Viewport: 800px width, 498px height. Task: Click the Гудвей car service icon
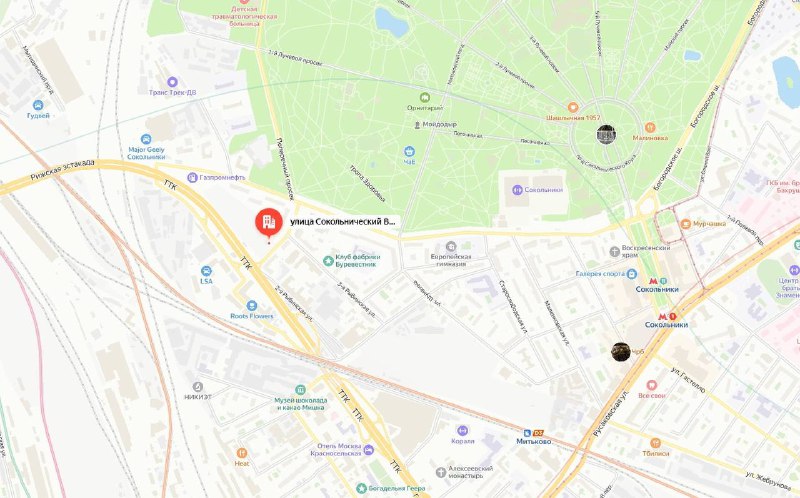click(x=38, y=105)
